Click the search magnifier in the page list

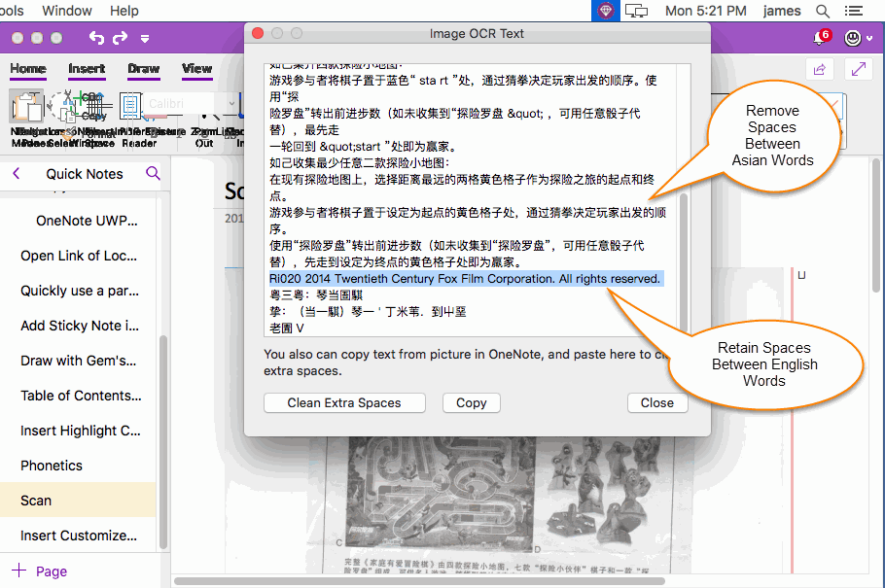tap(153, 173)
